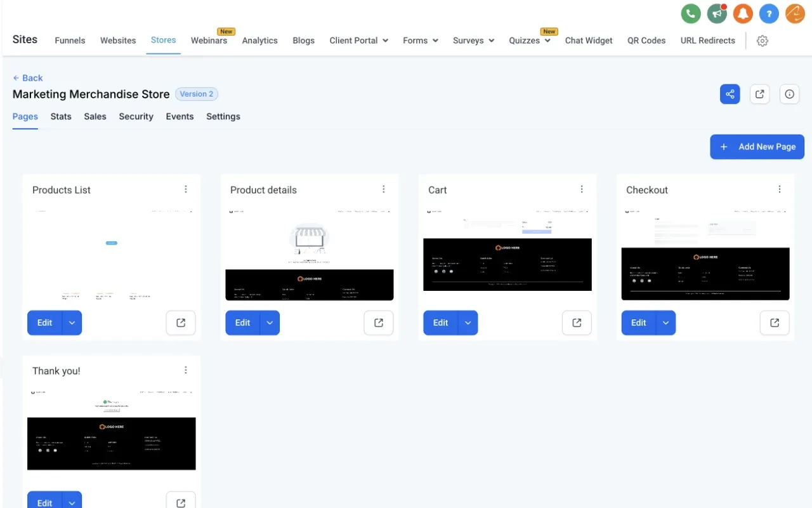Click the Product details page thumbnail

[309, 254]
